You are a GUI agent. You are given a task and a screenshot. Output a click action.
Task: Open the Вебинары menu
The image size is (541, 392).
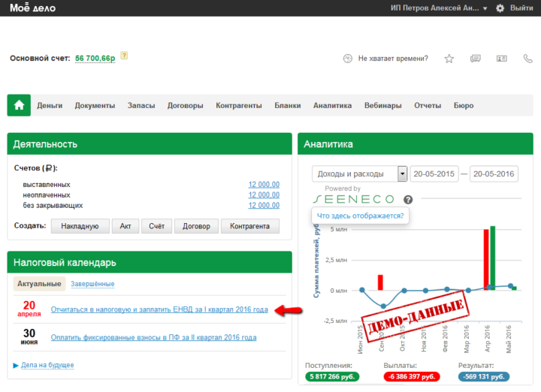[x=383, y=105]
